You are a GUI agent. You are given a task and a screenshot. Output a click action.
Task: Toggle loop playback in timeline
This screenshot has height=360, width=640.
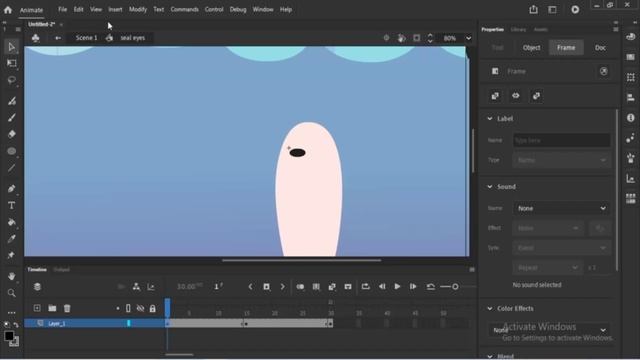365,287
